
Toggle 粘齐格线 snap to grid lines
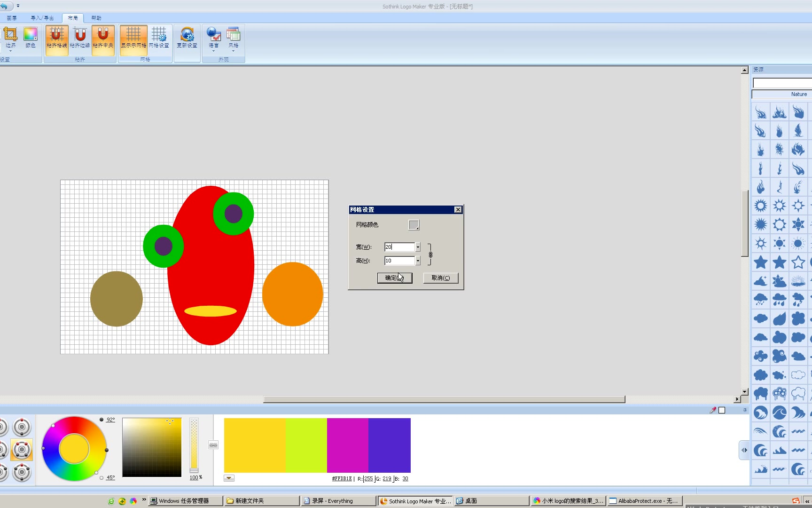(x=56, y=37)
